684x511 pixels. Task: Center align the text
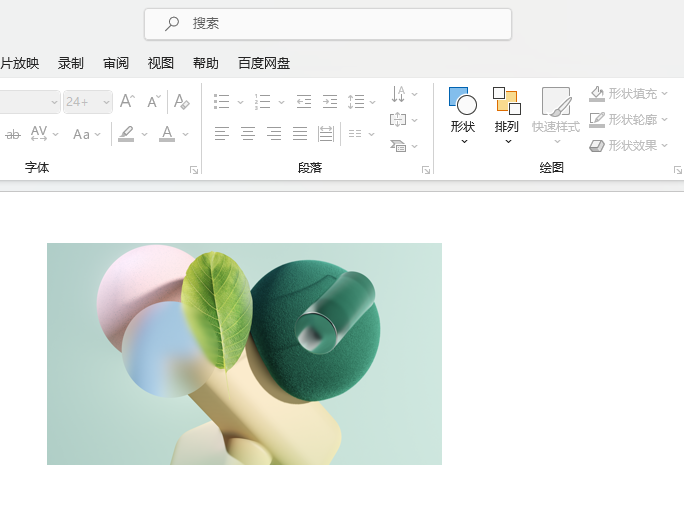pos(248,134)
